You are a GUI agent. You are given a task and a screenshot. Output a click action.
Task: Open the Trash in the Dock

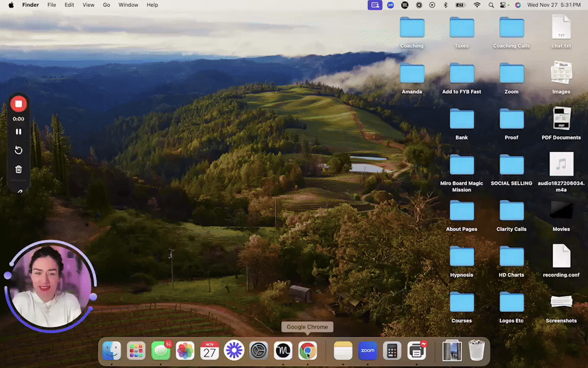[x=477, y=350]
